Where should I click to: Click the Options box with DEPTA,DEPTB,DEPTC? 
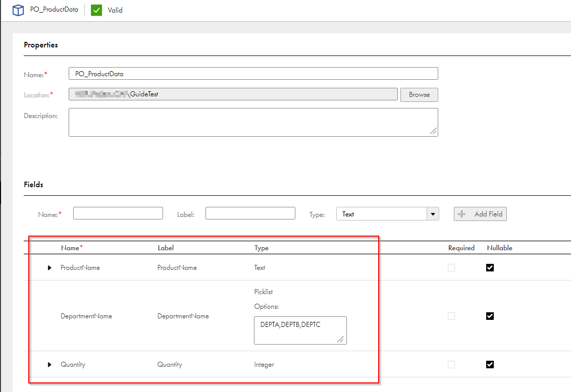(x=300, y=330)
